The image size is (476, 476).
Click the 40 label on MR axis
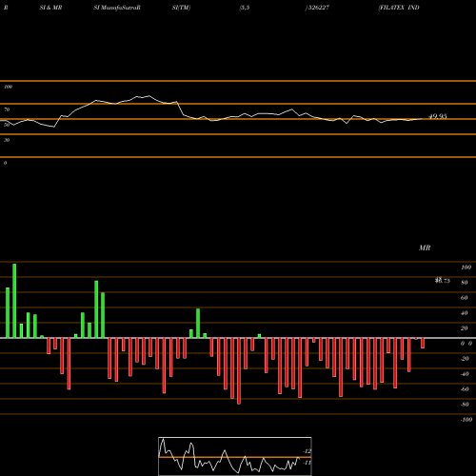coord(465,313)
